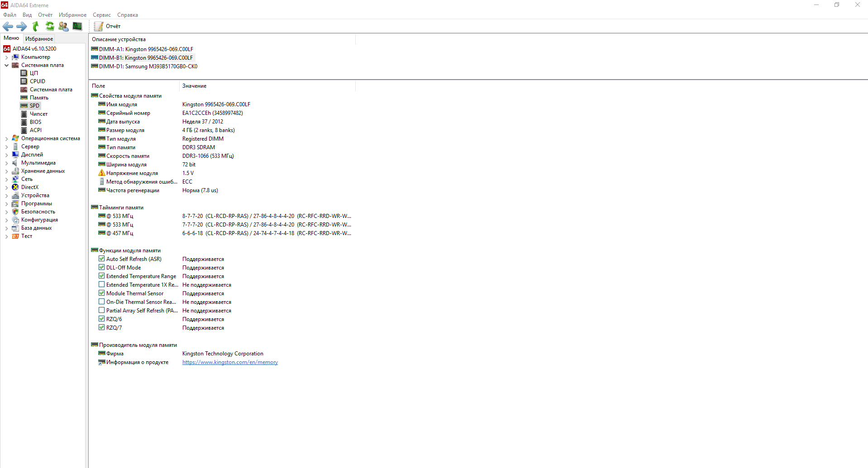Click the Устройства devices icon
868x468 pixels.
pos(15,195)
